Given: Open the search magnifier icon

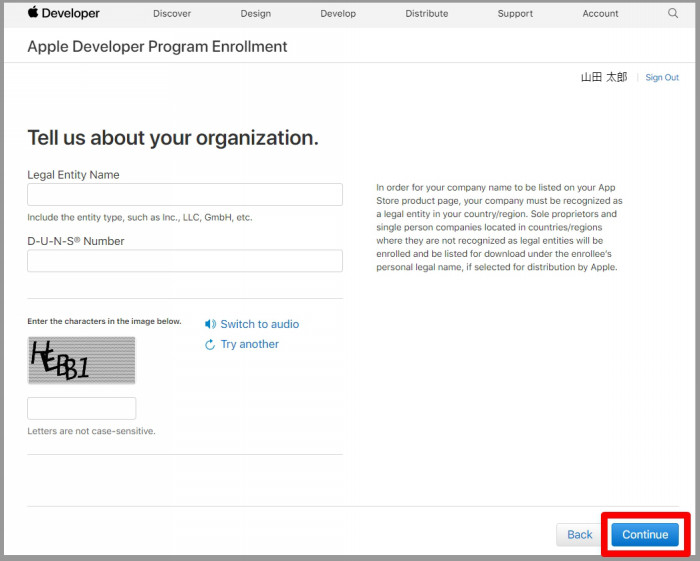Looking at the screenshot, I should pos(673,13).
